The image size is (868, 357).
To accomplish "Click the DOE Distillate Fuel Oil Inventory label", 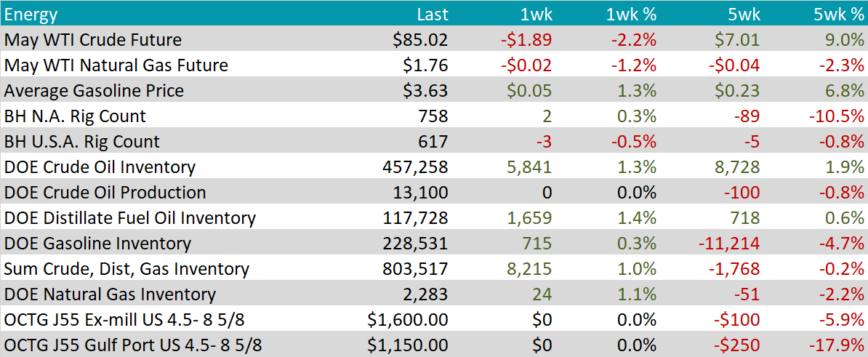I will (130, 218).
